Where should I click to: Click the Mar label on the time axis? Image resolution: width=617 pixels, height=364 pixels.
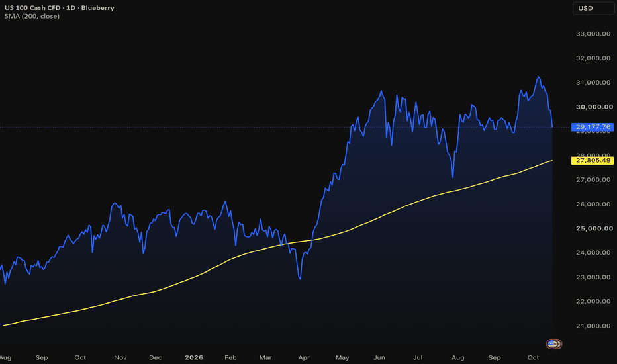click(x=265, y=357)
